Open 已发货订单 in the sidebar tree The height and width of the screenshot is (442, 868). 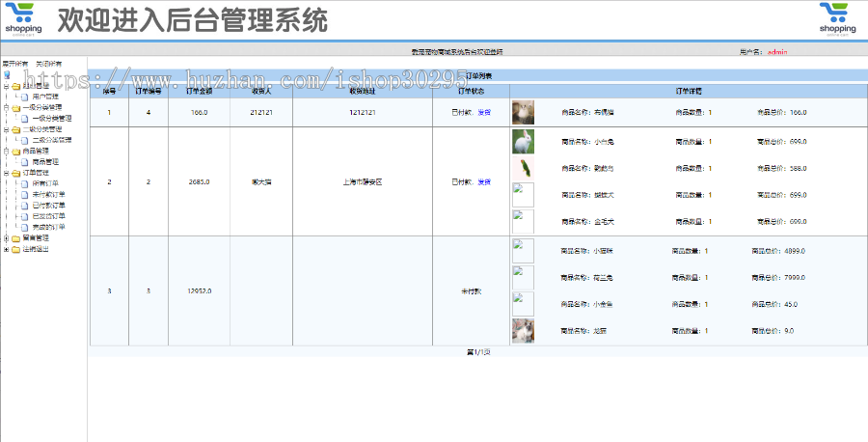tap(49, 216)
